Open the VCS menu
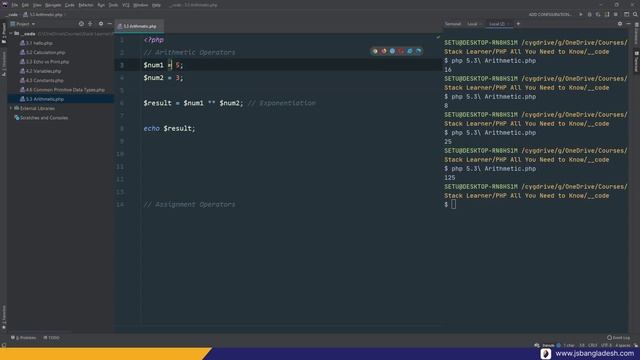640x360 pixels. [126, 5]
